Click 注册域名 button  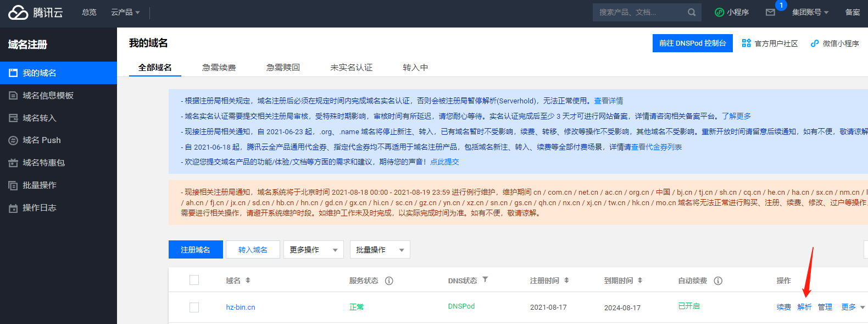pyautogui.click(x=196, y=250)
